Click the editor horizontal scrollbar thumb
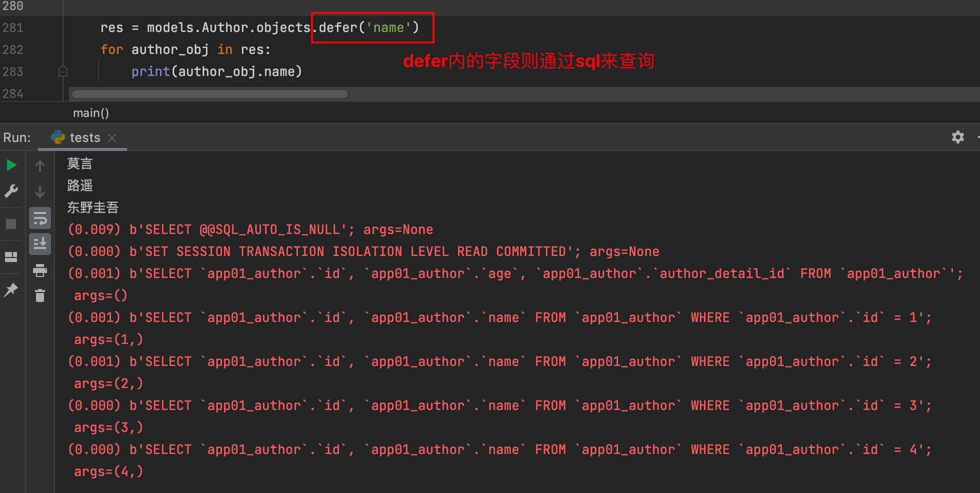 tap(210, 93)
